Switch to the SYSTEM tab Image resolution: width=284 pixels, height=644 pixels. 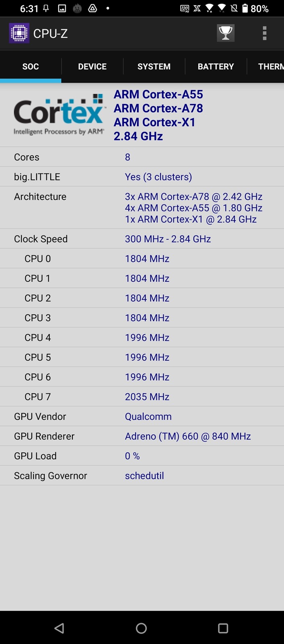click(x=154, y=66)
